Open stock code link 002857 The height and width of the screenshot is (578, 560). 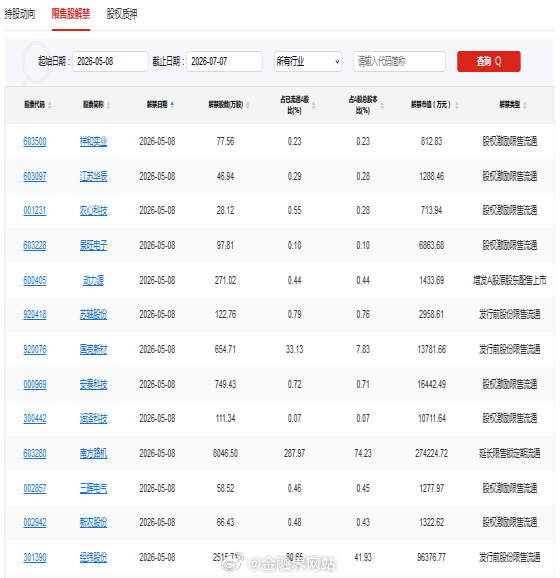(x=35, y=488)
